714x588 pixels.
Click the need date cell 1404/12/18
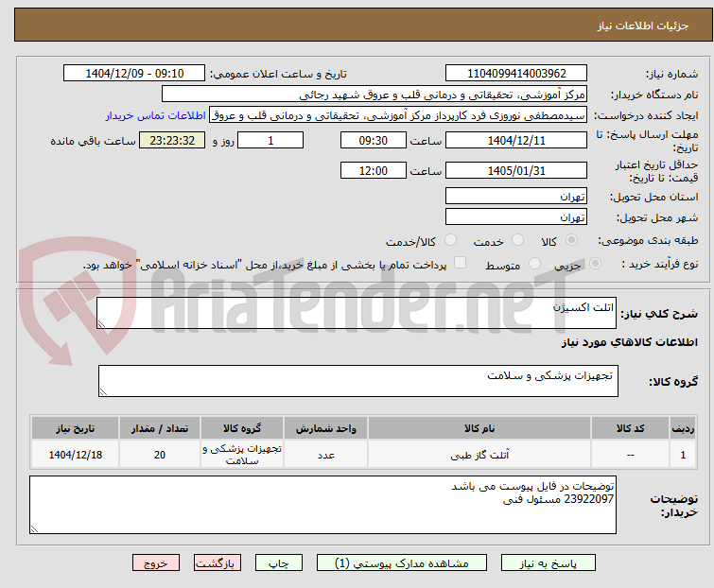click(x=75, y=455)
